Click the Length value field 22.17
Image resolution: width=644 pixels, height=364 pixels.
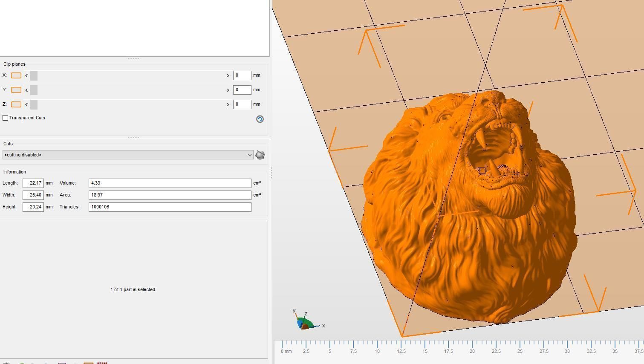pos(33,183)
